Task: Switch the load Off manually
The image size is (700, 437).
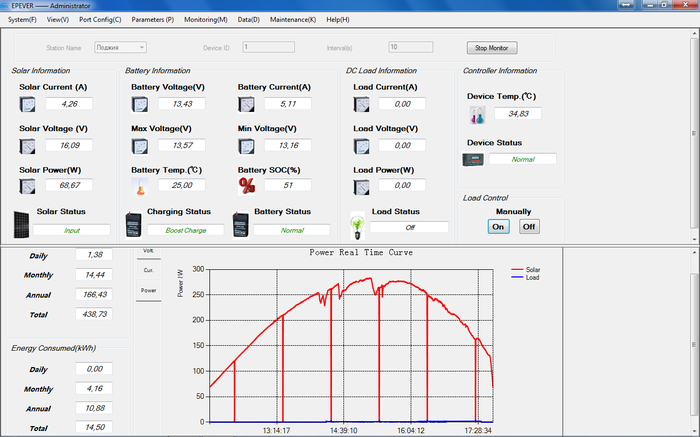Action: [x=528, y=226]
